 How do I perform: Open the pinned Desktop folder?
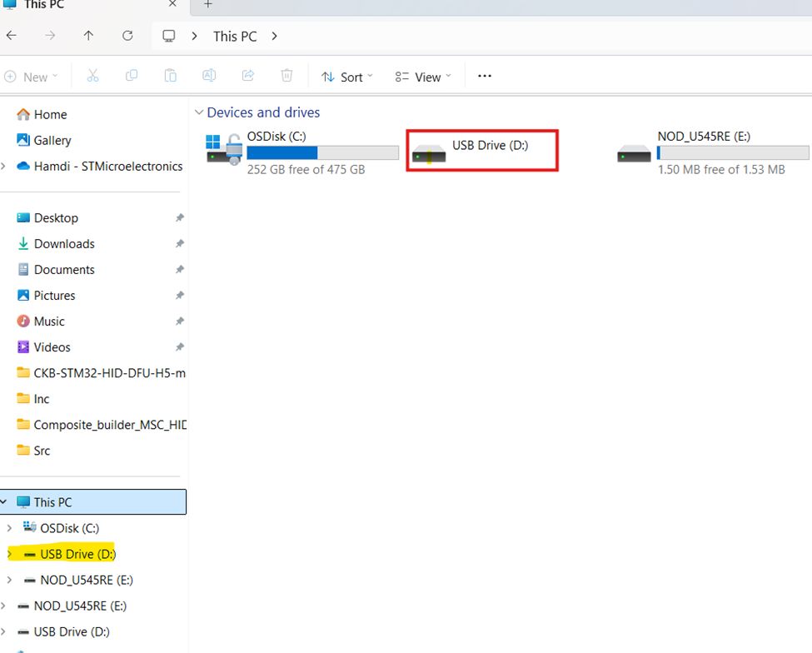tap(56, 218)
